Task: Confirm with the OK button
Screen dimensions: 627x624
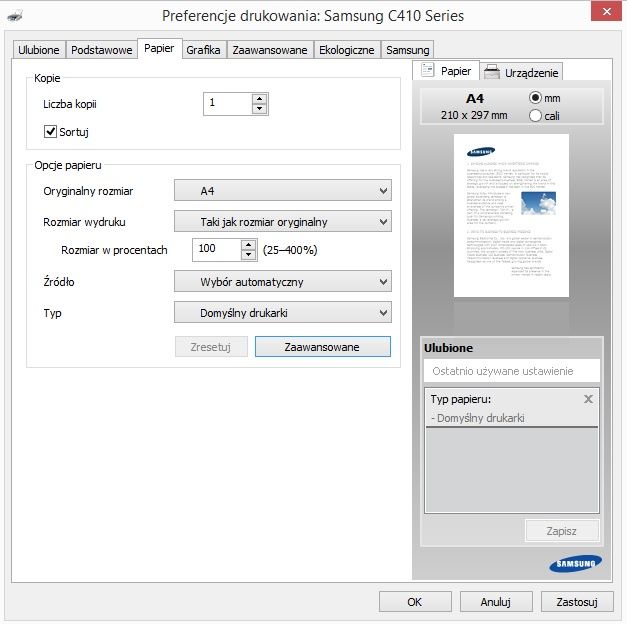Action: 415,602
